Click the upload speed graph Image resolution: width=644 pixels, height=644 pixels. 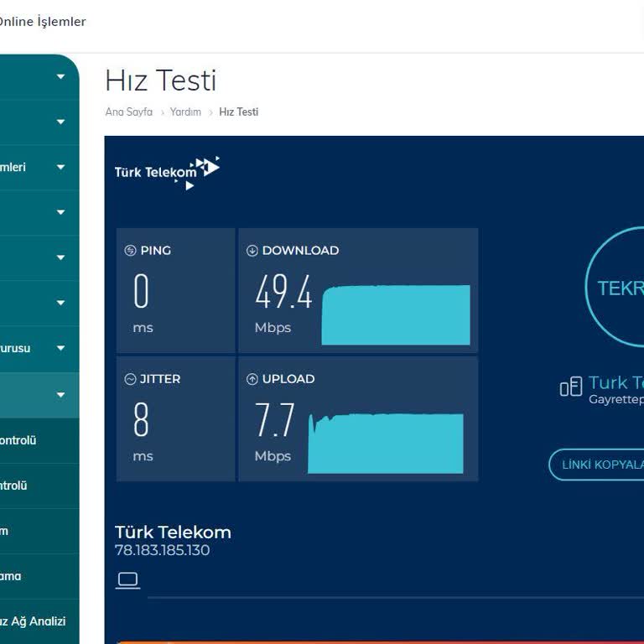coord(386,444)
